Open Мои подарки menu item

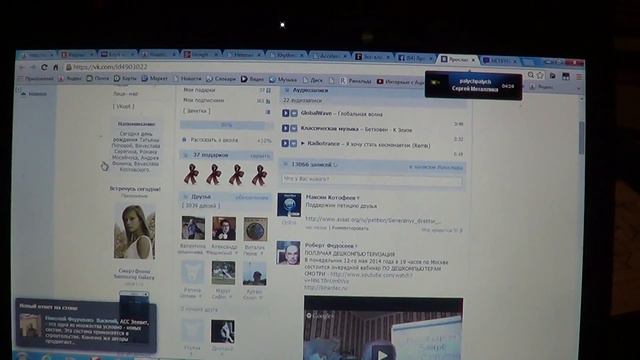tap(199, 90)
